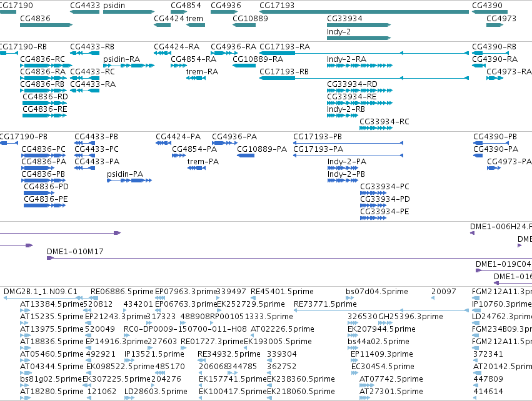The width and height of the screenshot is (532, 401).
Task: Select protein CG33934-PC
Action: coord(384,187)
